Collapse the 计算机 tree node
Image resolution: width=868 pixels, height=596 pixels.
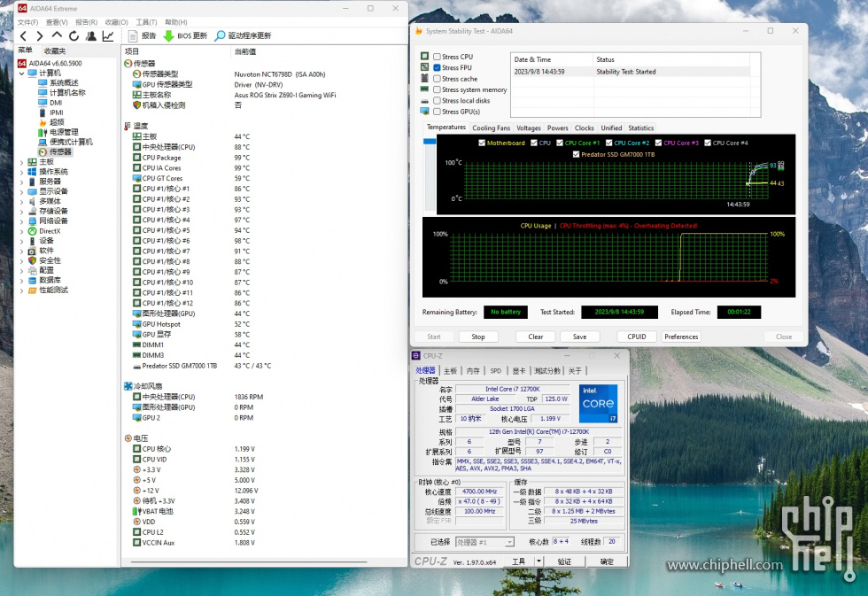point(21,73)
